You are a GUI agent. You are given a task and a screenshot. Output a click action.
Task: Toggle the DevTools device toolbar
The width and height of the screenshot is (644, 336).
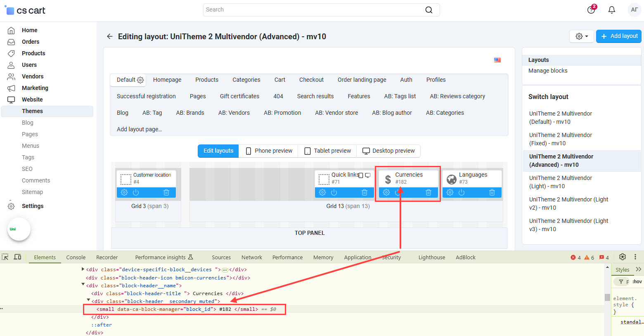(17, 257)
